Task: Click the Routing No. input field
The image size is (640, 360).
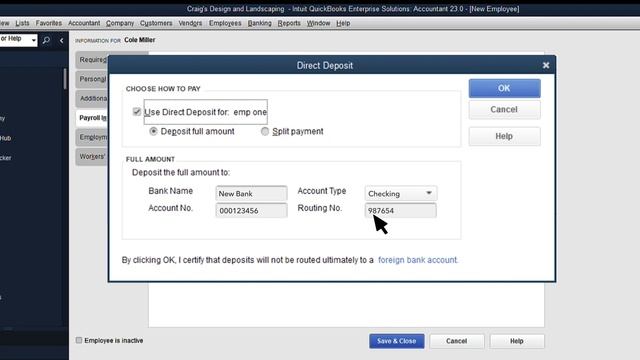Action: click(x=400, y=211)
